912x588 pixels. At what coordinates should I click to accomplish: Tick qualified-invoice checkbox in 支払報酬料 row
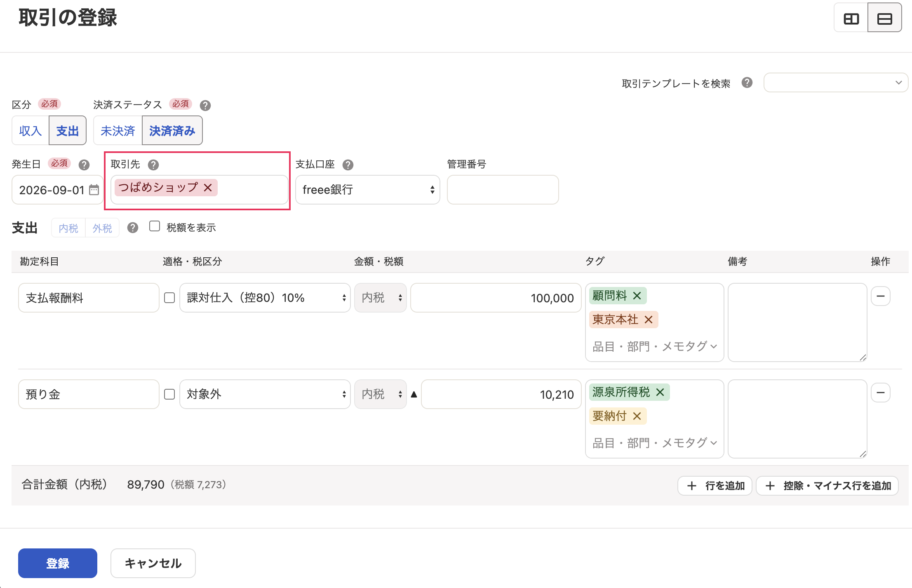coord(169,298)
